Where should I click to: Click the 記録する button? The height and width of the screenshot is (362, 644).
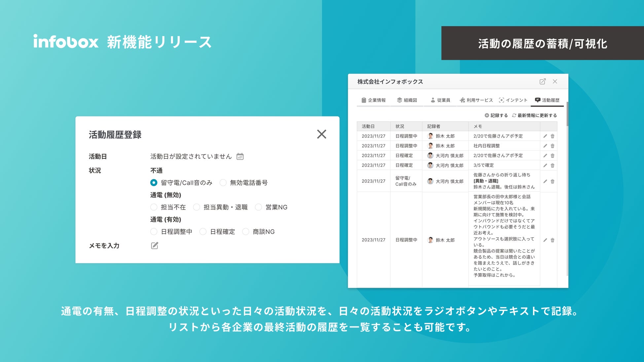496,115
